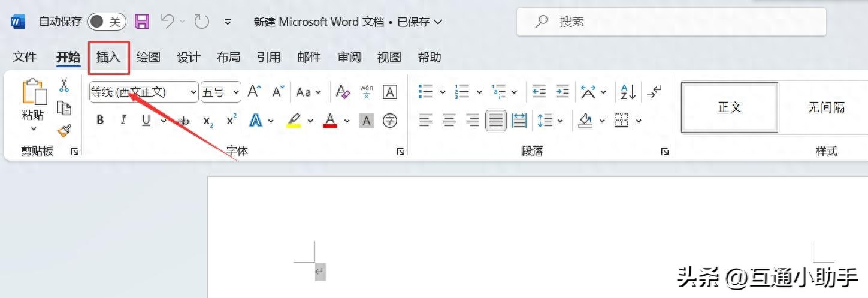Switch to the 绘图 Draw tab
The image size is (868, 298).
pos(149,57)
